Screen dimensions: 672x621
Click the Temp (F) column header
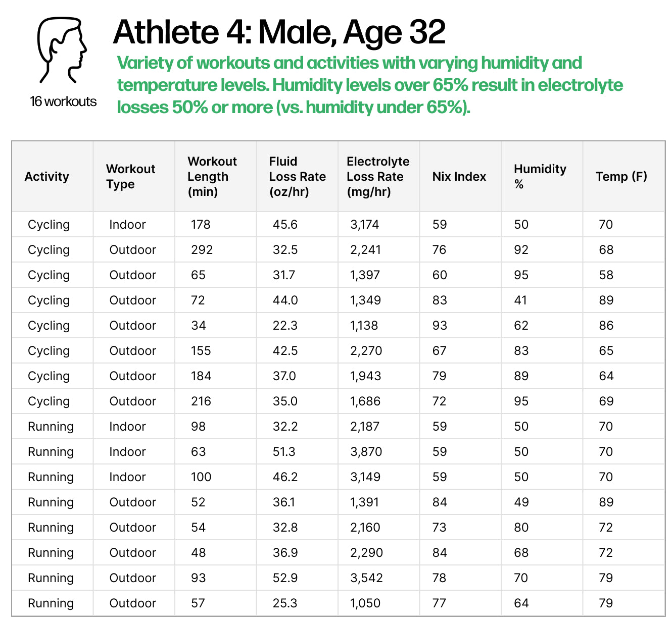click(621, 177)
